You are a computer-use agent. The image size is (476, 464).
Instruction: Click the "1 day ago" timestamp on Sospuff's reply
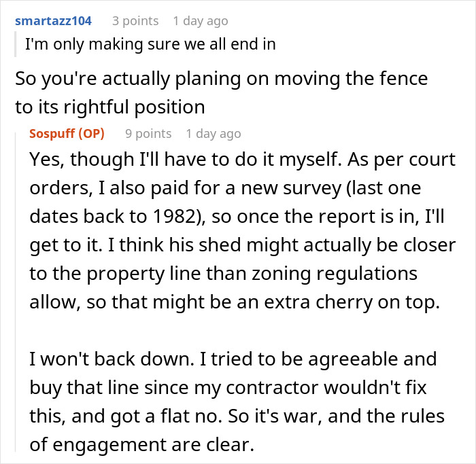pos(214,133)
